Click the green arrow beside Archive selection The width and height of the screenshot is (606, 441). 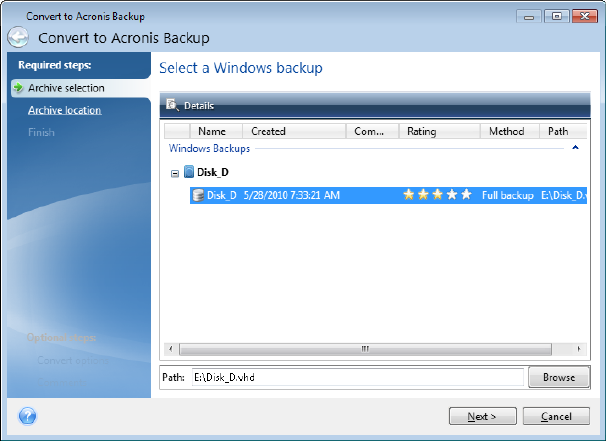pyautogui.click(x=18, y=88)
